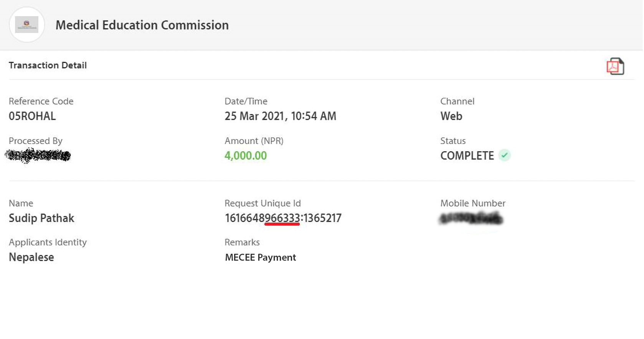Image resolution: width=644 pixels, height=339 pixels.
Task: Click the blurred mobile number value
Action: (471, 219)
